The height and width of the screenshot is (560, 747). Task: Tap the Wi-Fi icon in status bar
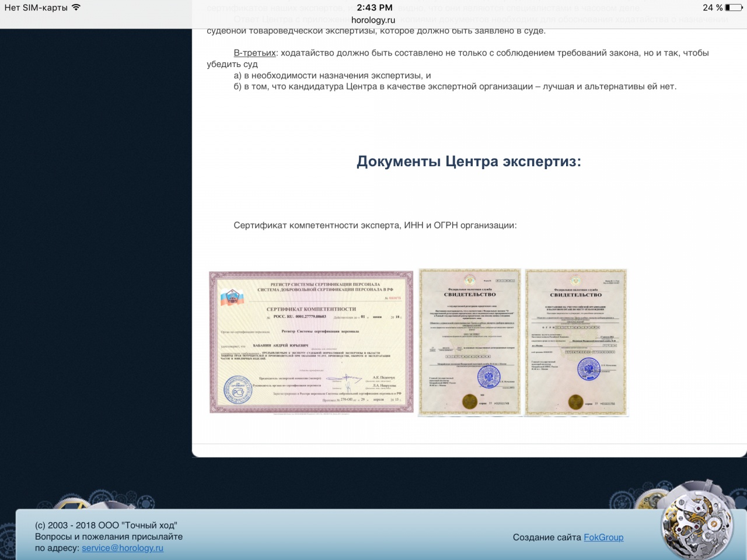point(76,8)
